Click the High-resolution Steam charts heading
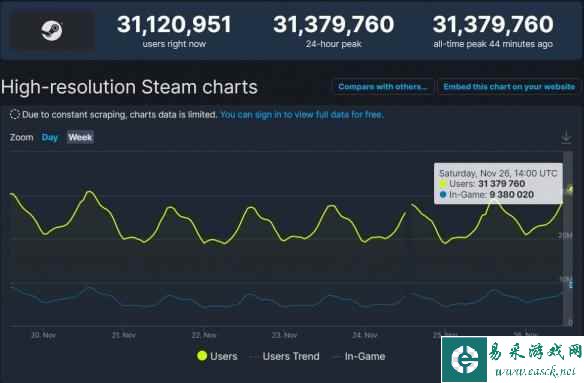584x383 pixels. point(129,87)
